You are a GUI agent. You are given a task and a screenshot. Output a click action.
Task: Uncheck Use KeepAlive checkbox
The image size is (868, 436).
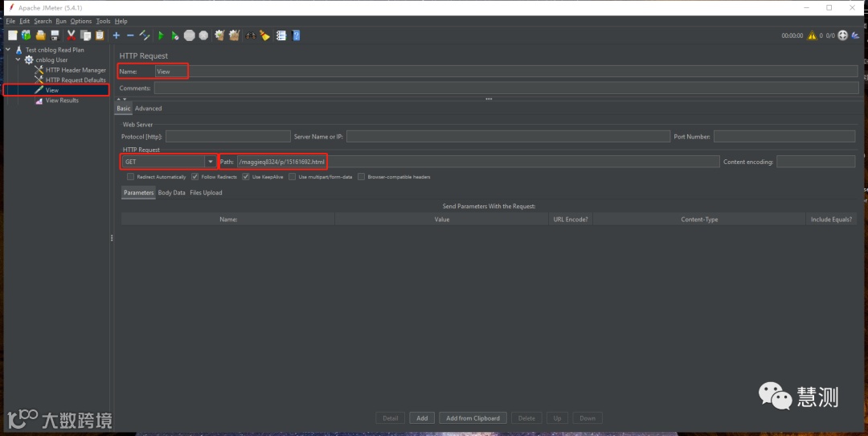(x=246, y=177)
